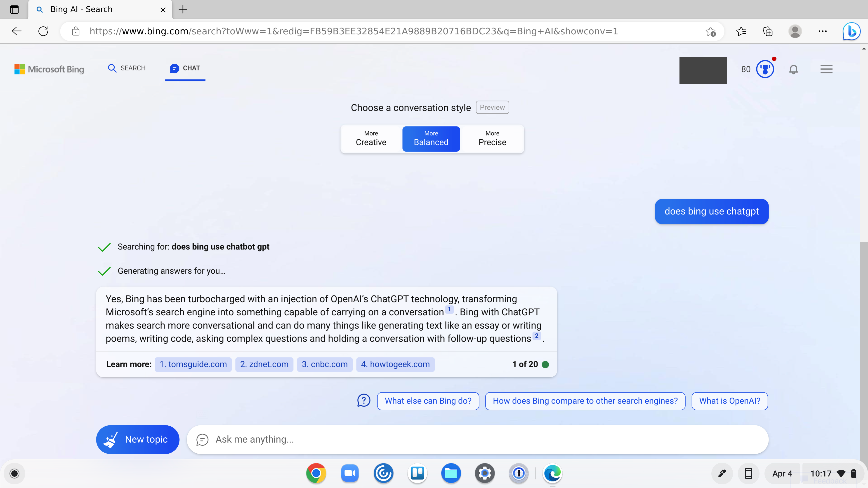Click the suggestions question mark icon
Screen dimensions: 868x488
[363, 401]
